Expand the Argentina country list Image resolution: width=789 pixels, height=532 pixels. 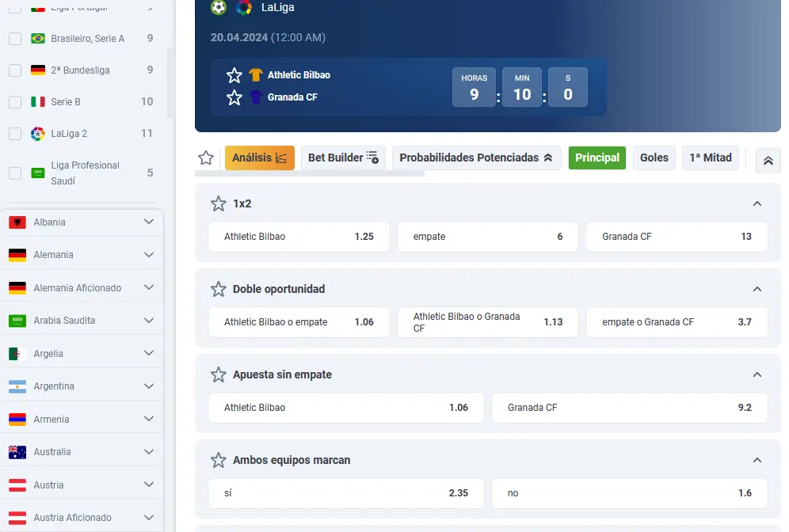coord(149,386)
